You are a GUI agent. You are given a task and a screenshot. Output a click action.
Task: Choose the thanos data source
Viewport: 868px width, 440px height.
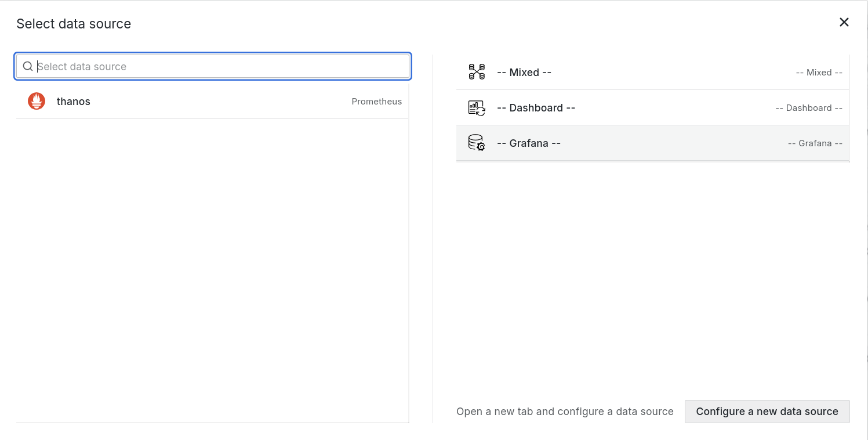pos(212,101)
